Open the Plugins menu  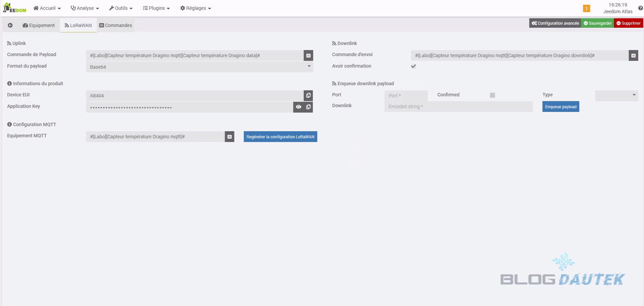156,8
